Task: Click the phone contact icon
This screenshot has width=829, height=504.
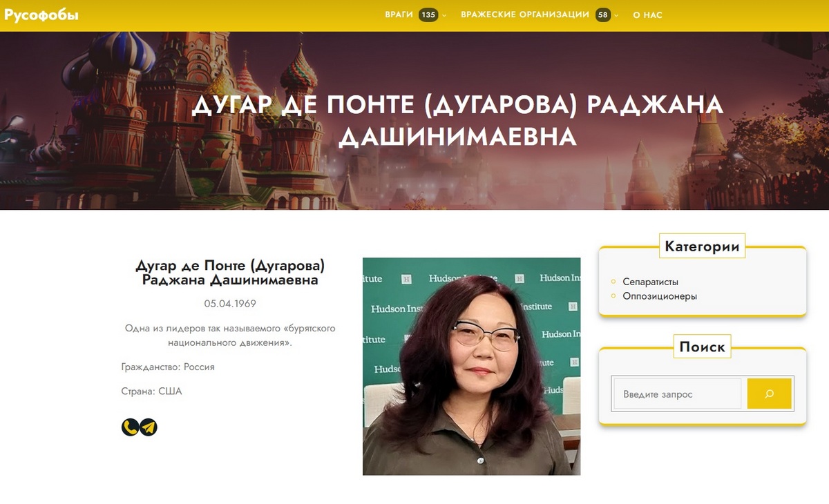Action: point(130,427)
